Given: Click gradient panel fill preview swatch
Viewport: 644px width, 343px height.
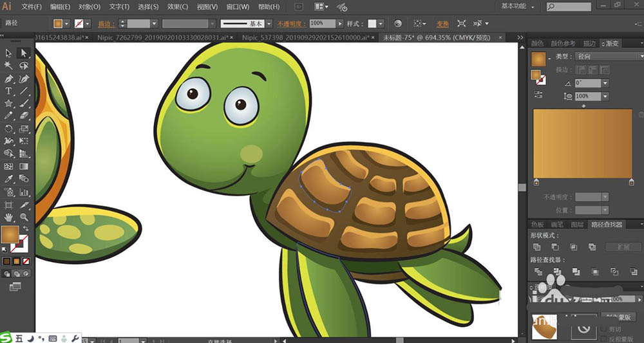Looking at the screenshot, I should 538,59.
